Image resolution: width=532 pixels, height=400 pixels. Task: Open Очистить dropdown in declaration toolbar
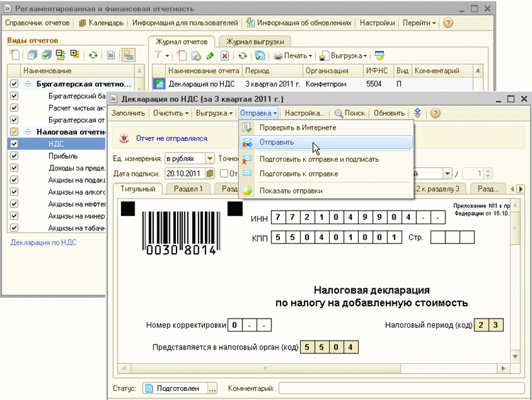[171, 113]
